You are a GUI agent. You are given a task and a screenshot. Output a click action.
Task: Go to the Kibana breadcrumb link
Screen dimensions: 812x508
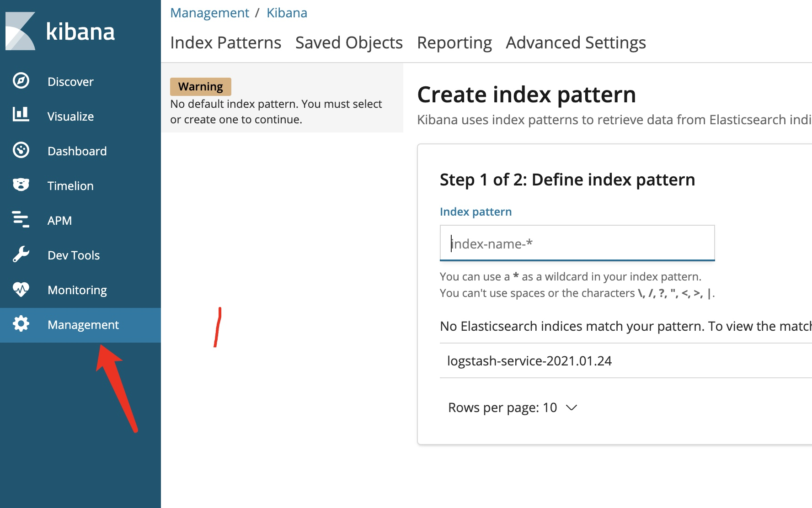tap(287, 13)
